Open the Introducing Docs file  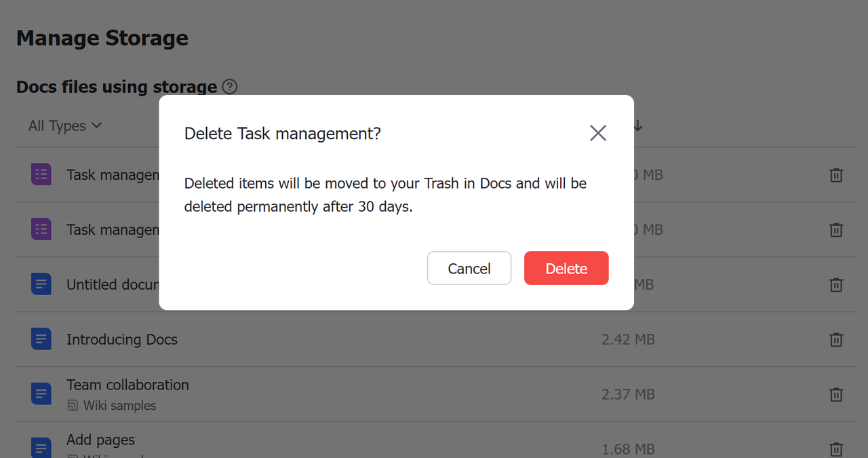click(122, 339)
